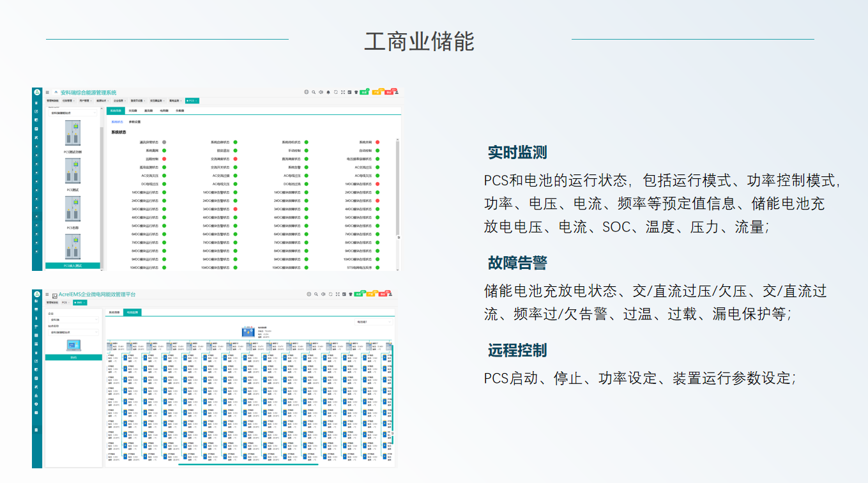Select the PCS名称 cabinet thumbnail
This screenshot has height=483, width=868.
[x=73, y=212]
